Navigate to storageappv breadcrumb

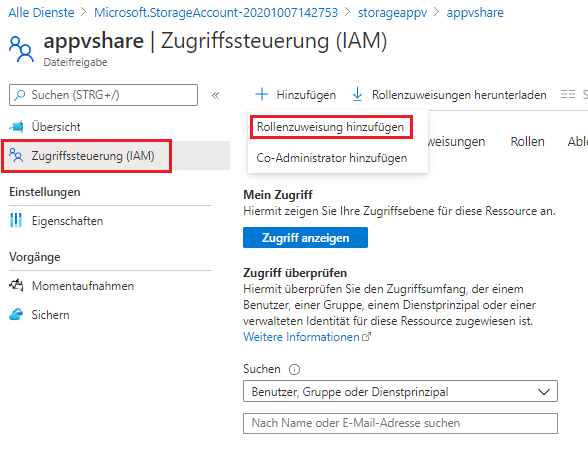pyautogui.click(x=392, y=13)
